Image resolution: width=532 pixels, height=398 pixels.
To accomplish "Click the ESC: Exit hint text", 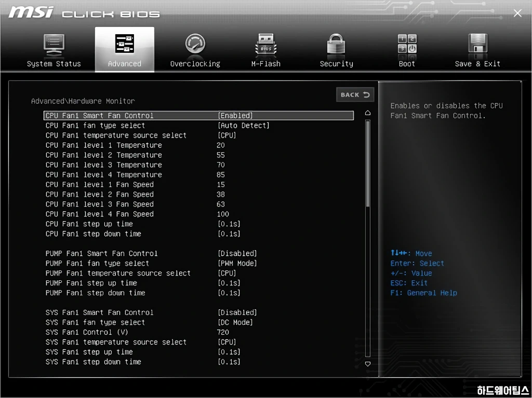I will [x=409, y=283].
